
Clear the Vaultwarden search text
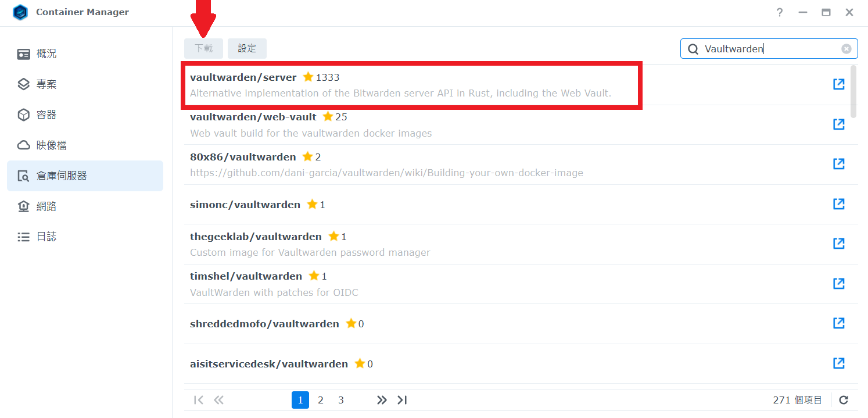(847, 49)
